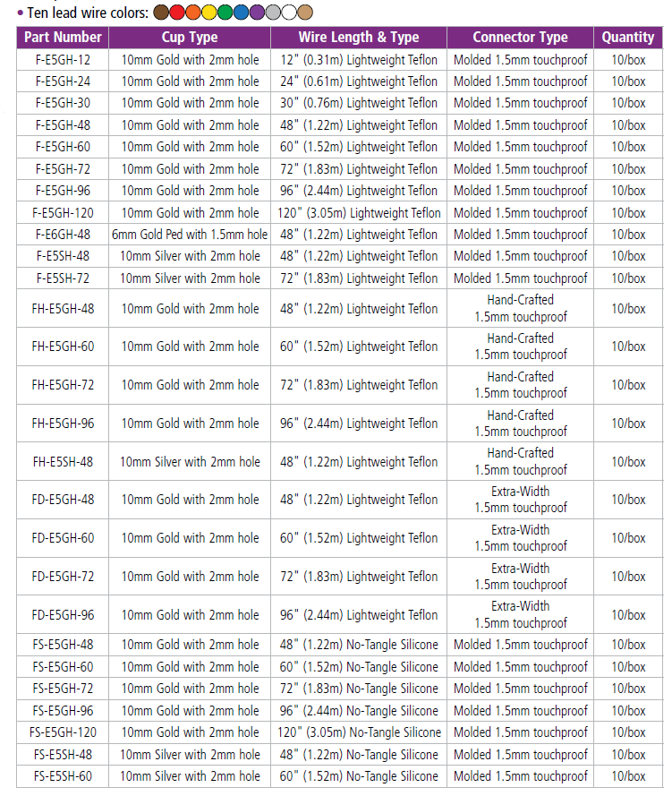Select part number FH-E5SH-48

click(63, 462)
